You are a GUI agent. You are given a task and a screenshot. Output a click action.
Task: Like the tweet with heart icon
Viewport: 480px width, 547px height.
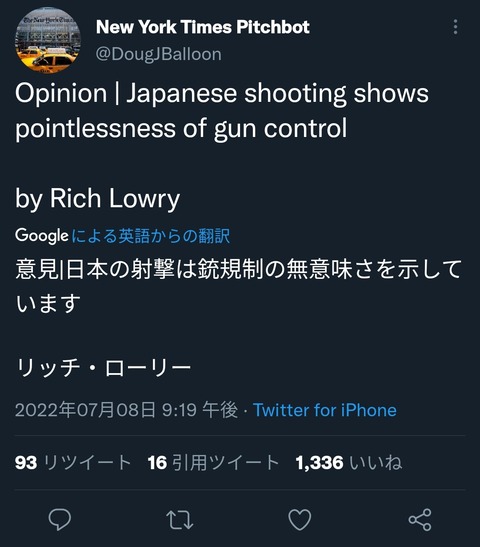point(300,519)
